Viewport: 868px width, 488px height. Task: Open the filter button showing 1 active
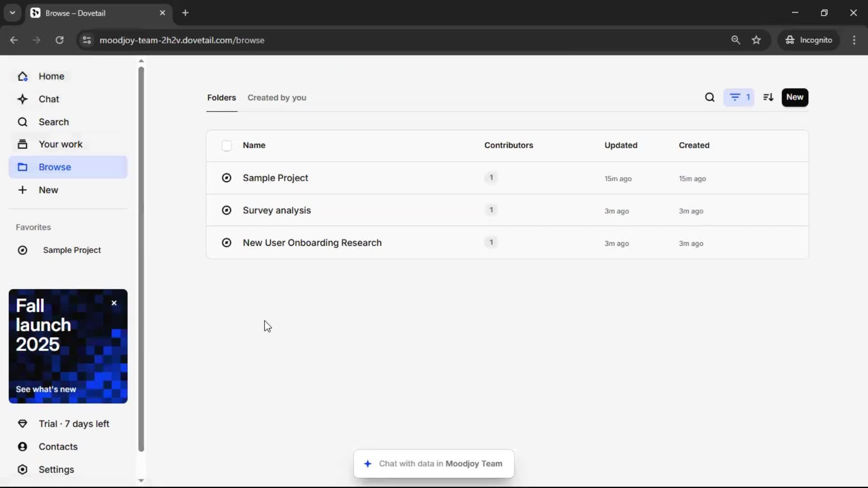click(x=739, y=97)
